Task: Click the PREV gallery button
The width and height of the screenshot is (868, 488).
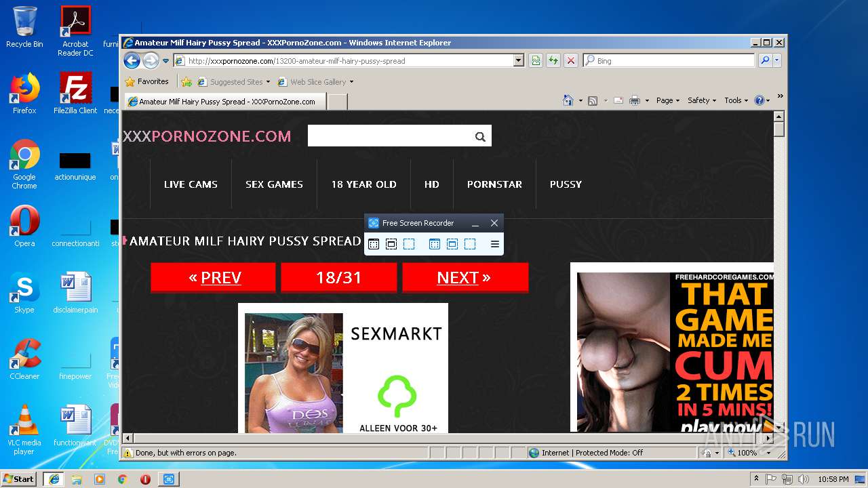Action: click(213, 277)
